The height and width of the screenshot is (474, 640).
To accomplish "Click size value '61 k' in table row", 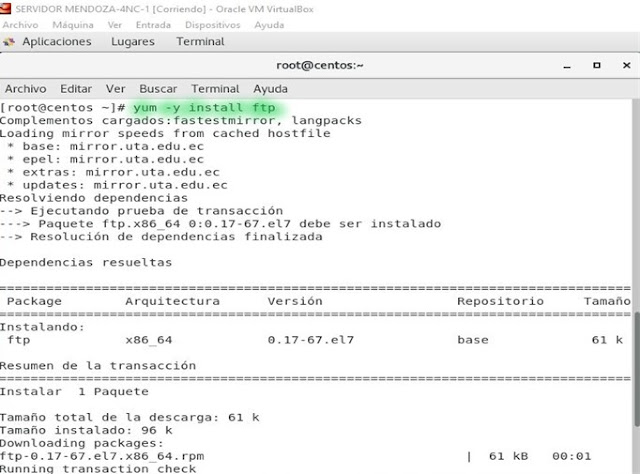I will [x=607, y=340].
